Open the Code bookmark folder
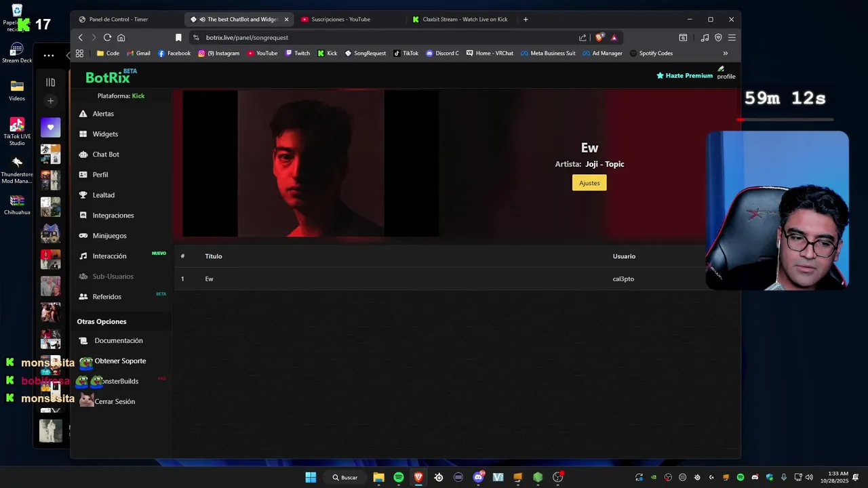 (x=108, y=53)
